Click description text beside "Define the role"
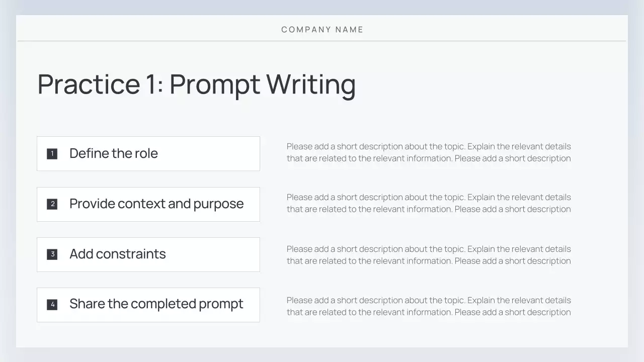Viewport: 644px width, 362px height. pos(429,152)
